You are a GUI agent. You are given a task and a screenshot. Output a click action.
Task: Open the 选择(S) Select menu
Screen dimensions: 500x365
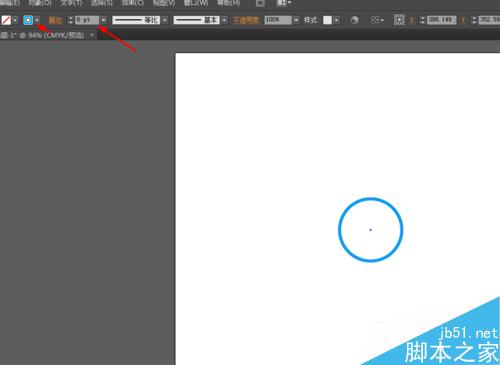pos(102,3)
